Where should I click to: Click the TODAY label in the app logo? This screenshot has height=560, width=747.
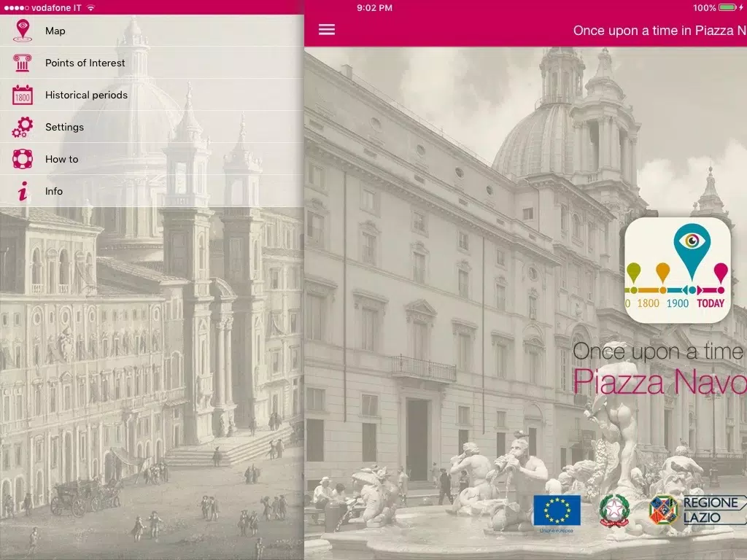pyautogui.click(x=711, y=303)
